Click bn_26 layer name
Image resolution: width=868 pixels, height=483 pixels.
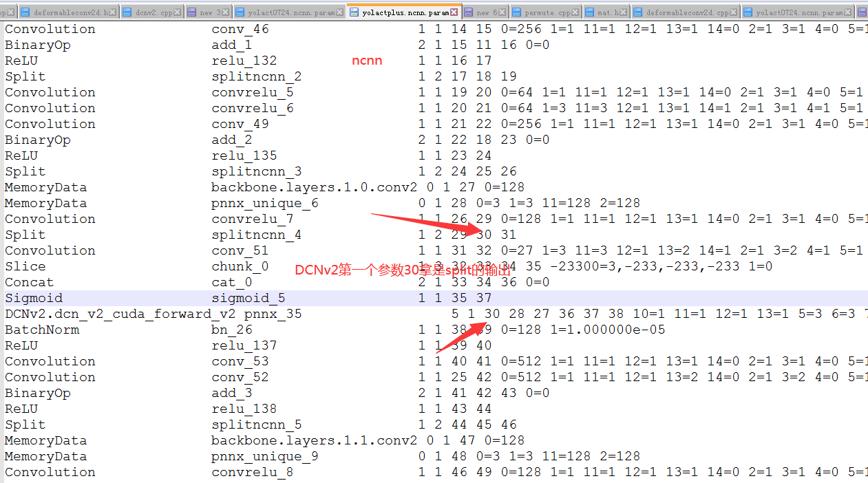point(232,330)
